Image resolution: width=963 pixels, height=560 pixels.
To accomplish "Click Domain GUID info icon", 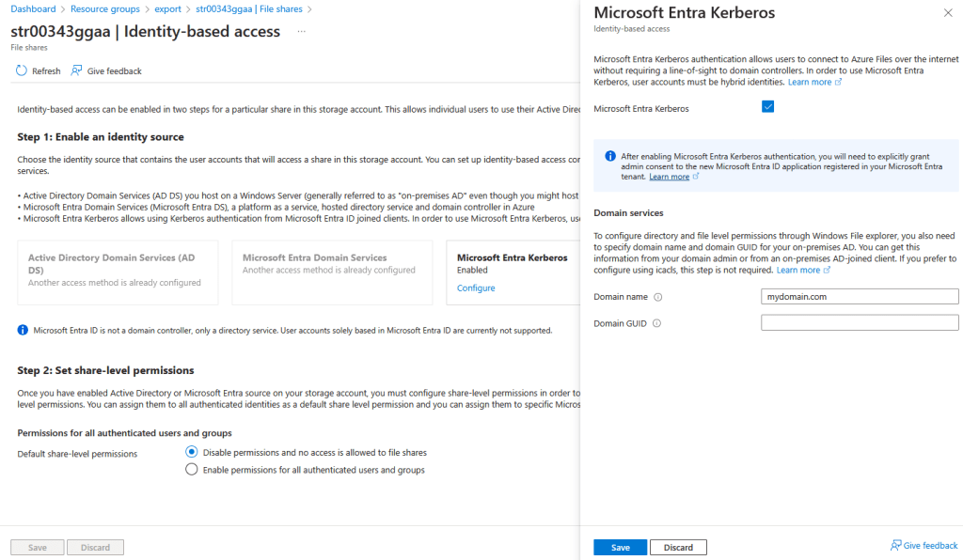I will click(655, 323).
